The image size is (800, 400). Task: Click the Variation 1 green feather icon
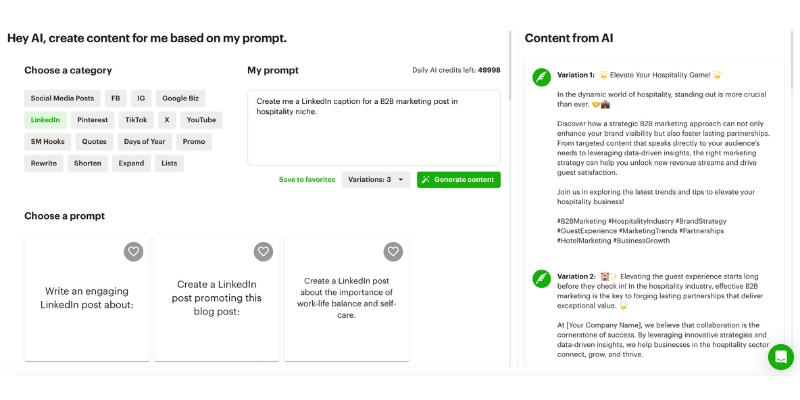541,76
